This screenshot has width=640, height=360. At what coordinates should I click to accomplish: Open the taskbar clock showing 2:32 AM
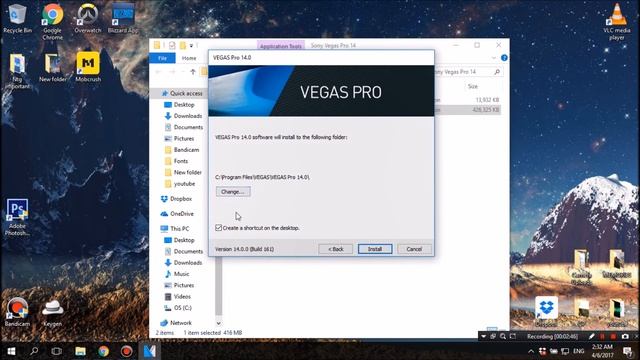(602, 351)
